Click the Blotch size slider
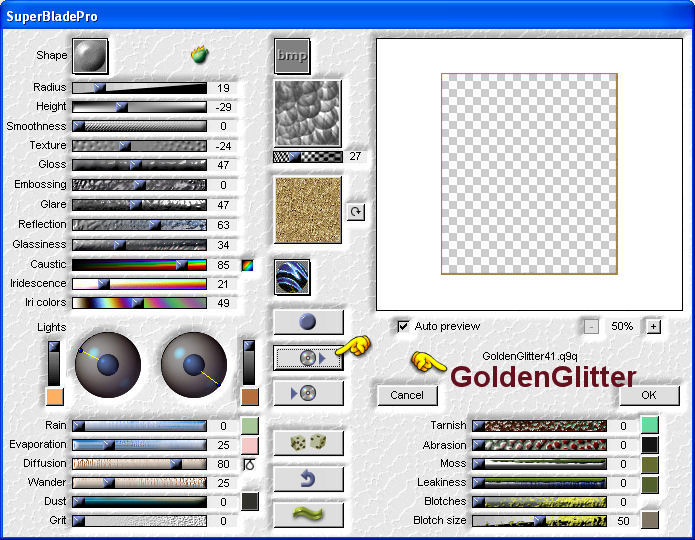This screenshot has height=540, width=695. pos(539,521)
